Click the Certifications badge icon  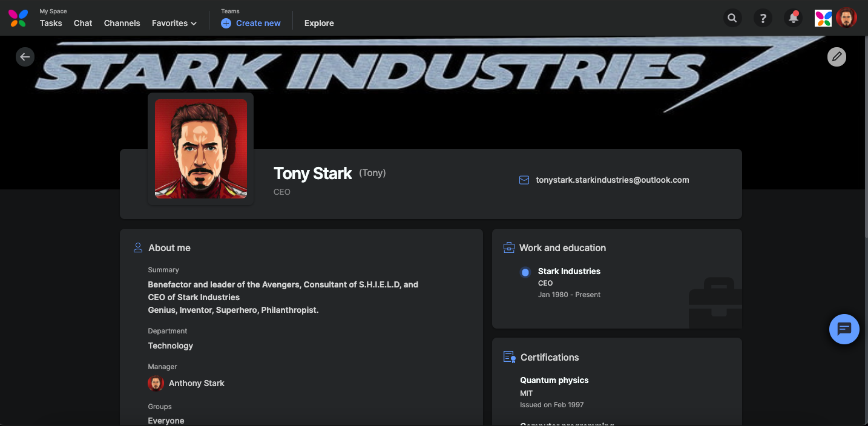(510, 357)
